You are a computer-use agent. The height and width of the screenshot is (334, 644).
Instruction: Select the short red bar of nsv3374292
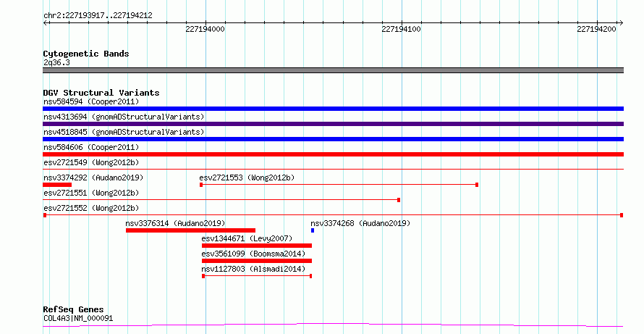coord(57,185)
